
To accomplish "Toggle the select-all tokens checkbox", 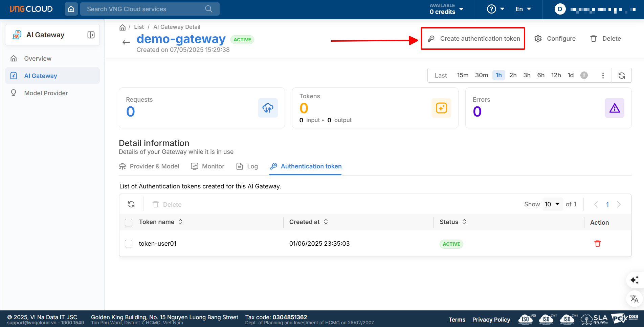I will (x=129, y=222).
